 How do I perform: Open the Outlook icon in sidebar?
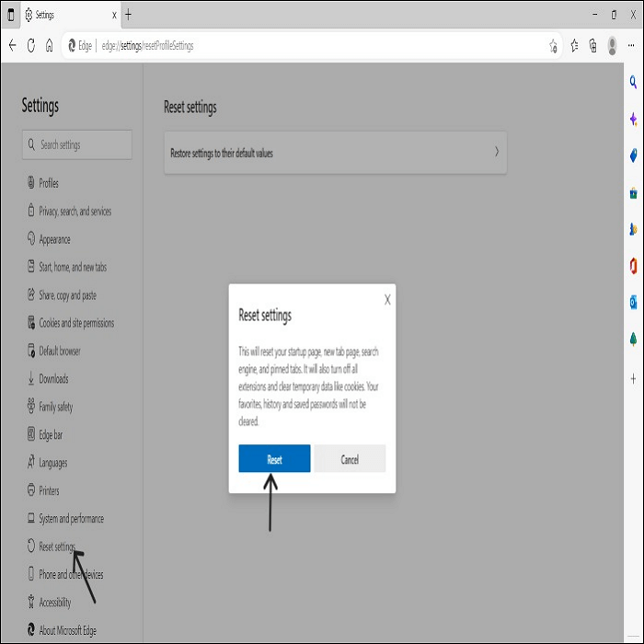point(633,303)
